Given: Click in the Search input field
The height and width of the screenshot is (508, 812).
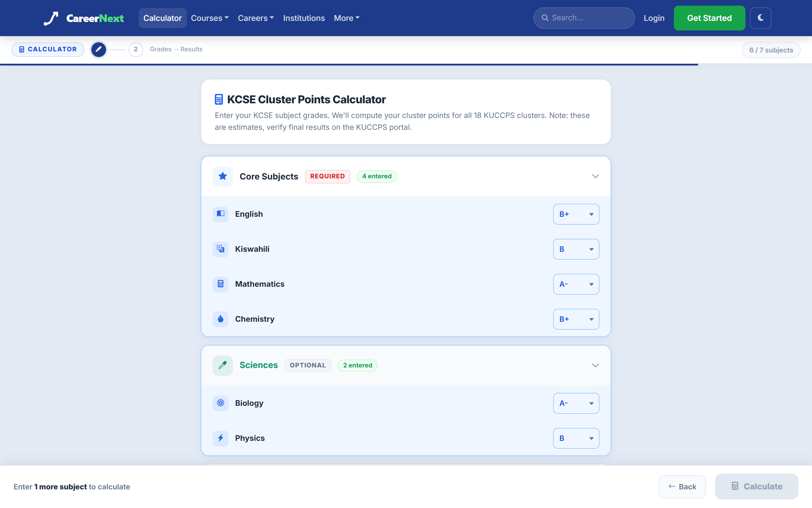Looking at the screenshot, I should click(x=584, y=18).
